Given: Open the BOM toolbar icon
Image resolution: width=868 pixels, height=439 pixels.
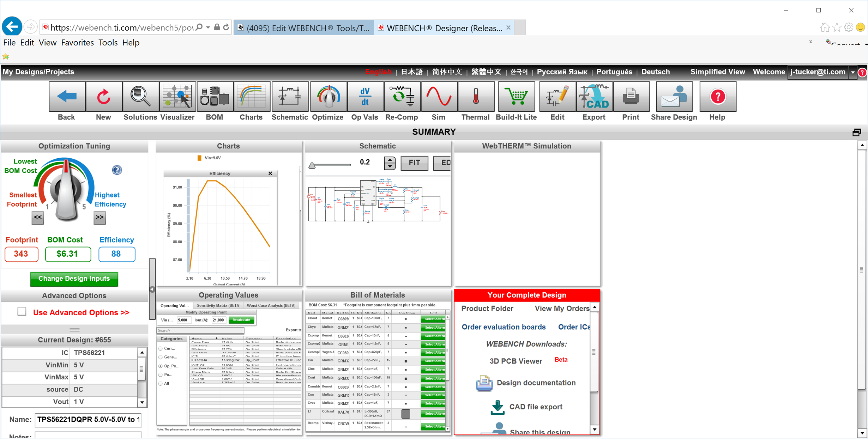Looking at the screenshot, I should tap(215, 97).
